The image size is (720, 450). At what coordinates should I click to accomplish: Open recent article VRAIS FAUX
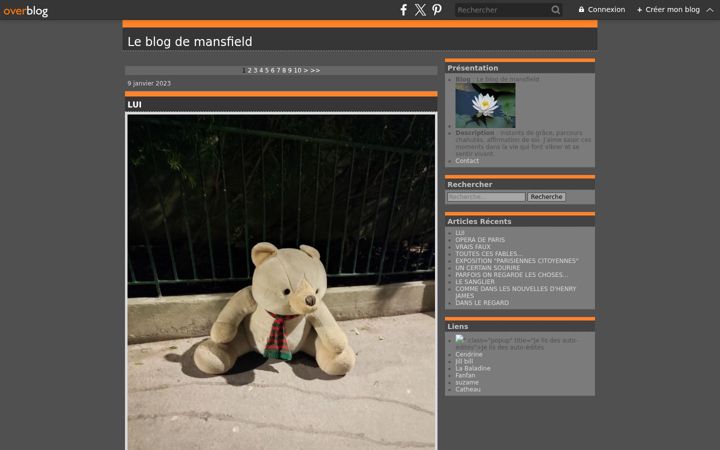473,247
